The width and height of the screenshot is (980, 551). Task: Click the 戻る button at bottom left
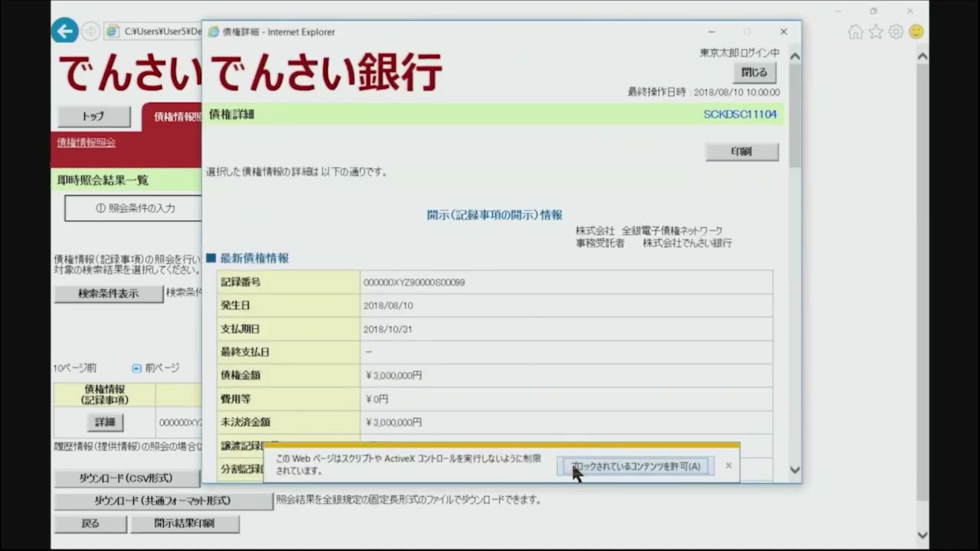click(x=90, y=523)
